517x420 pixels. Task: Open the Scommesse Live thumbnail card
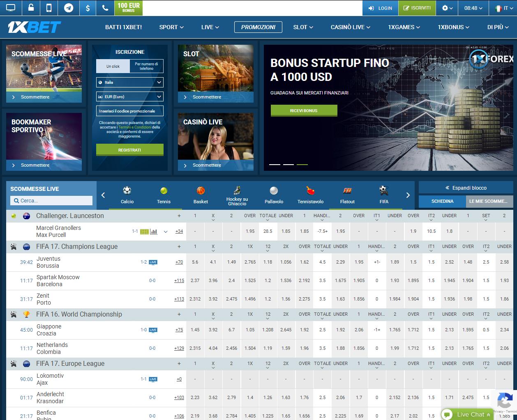pyautogui.click(x=44, y=73)
